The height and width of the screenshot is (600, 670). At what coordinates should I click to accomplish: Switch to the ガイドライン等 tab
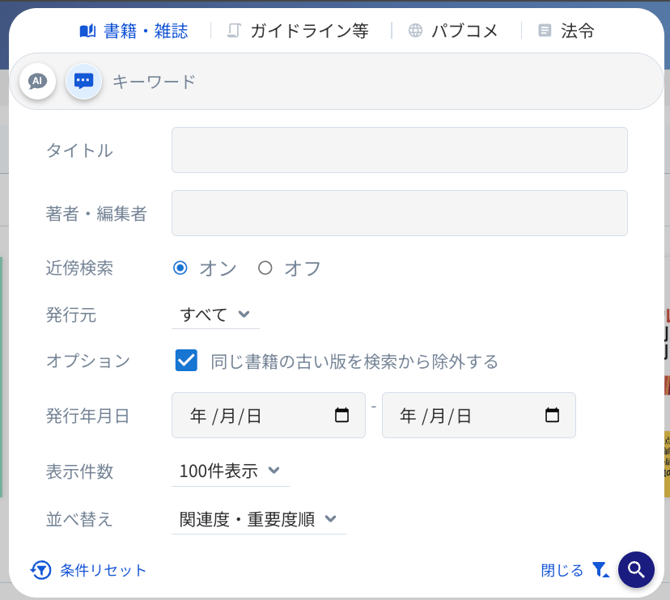tap(298, 31)
